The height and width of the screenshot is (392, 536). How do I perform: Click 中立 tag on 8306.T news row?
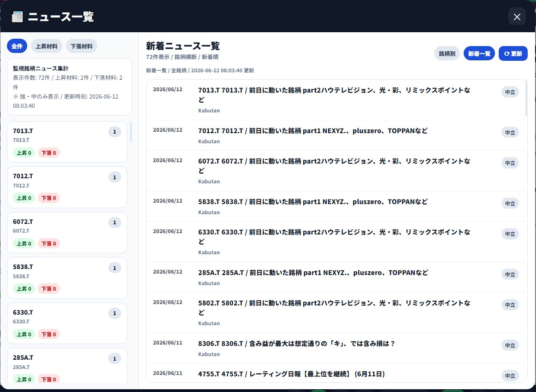tap(510, 345)
